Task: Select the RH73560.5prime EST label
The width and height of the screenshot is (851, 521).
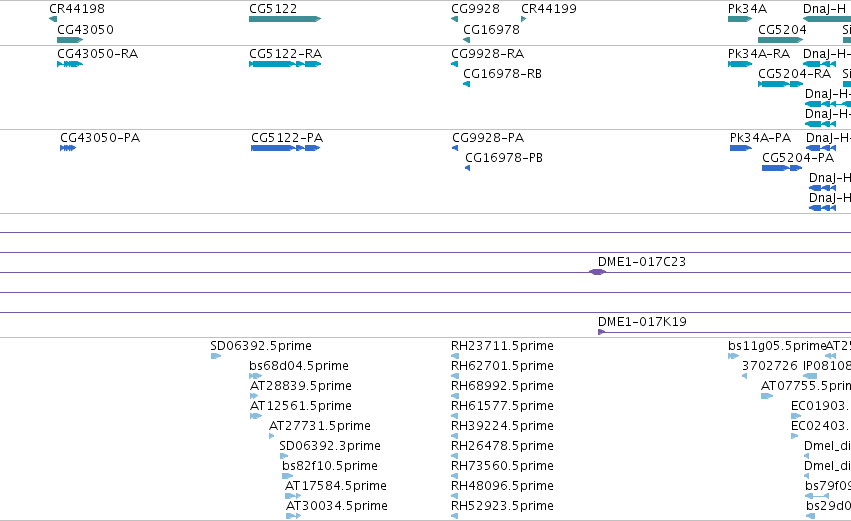Action: 503,466
